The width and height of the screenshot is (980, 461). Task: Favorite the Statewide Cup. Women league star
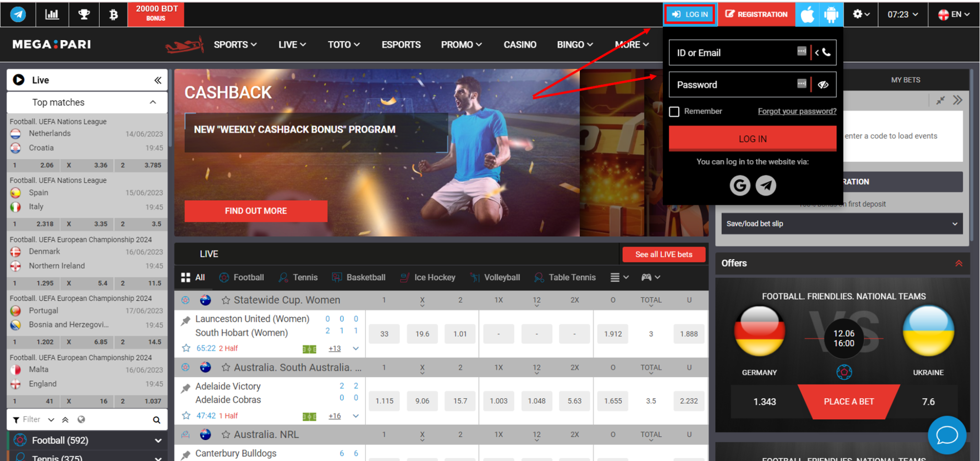226,300
